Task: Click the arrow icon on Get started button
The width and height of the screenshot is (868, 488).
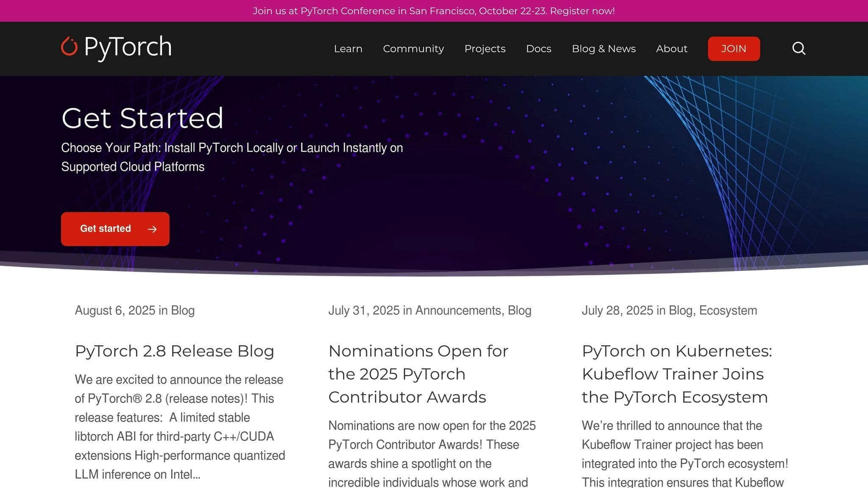Action: (152, 229)
